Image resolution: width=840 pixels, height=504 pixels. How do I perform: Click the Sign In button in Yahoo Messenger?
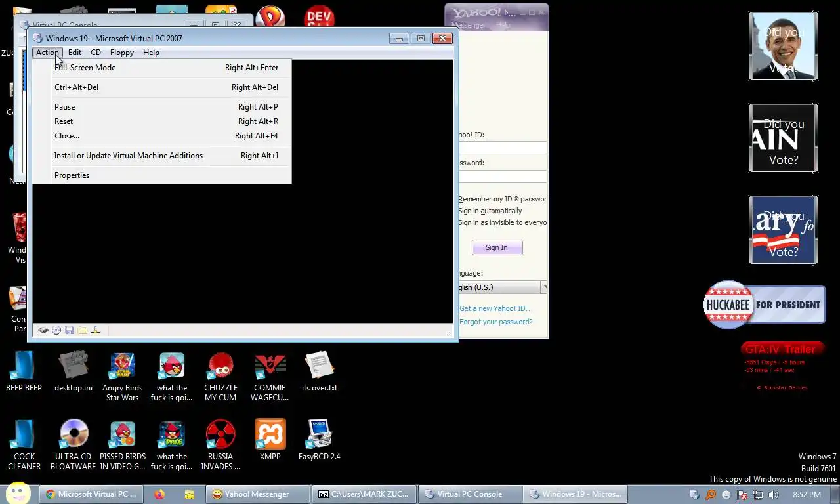click(497, 247)
